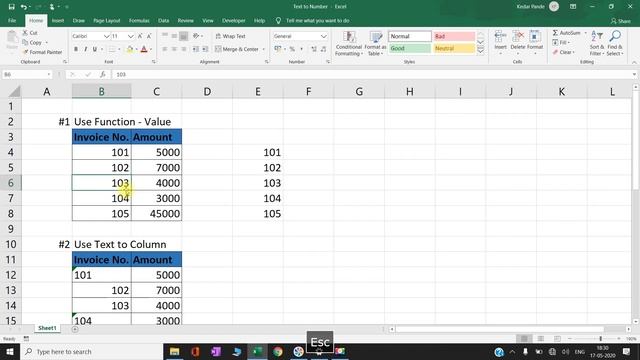Click the Share button
640x360 pixels.
click(x=621, y=21)
